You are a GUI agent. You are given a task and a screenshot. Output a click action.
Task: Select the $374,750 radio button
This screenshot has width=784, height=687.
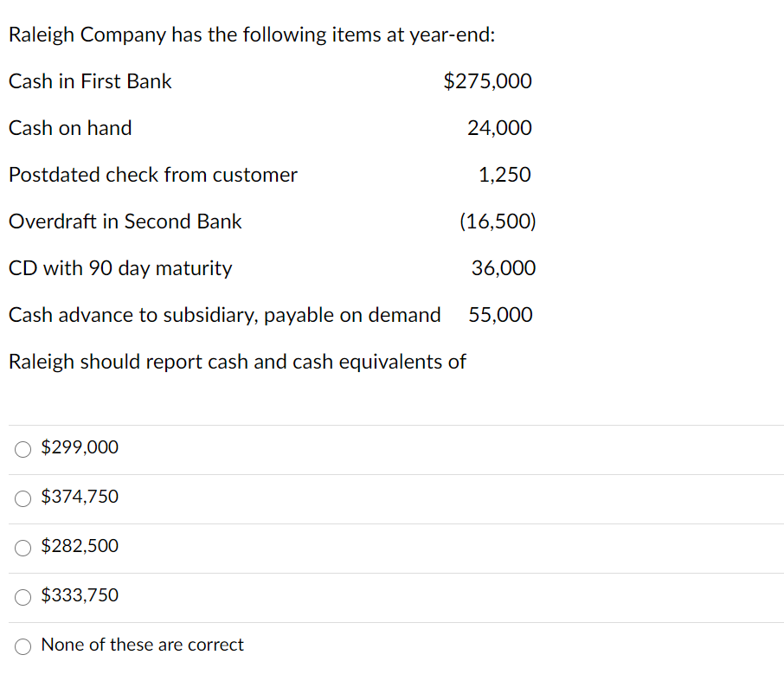coord(23,498)
